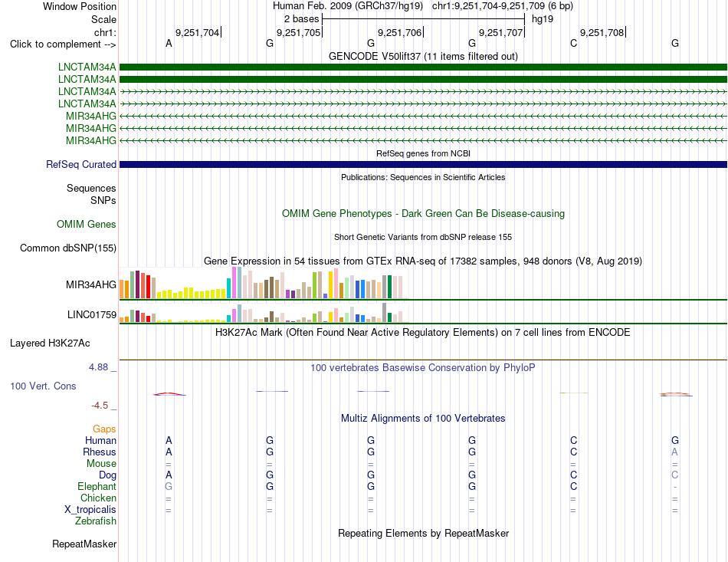This screenshot has height=562, width=728.
Task: Open '100 vertebrates Basewise Conservation by PhyloP' title
Action: pos(423,368)
